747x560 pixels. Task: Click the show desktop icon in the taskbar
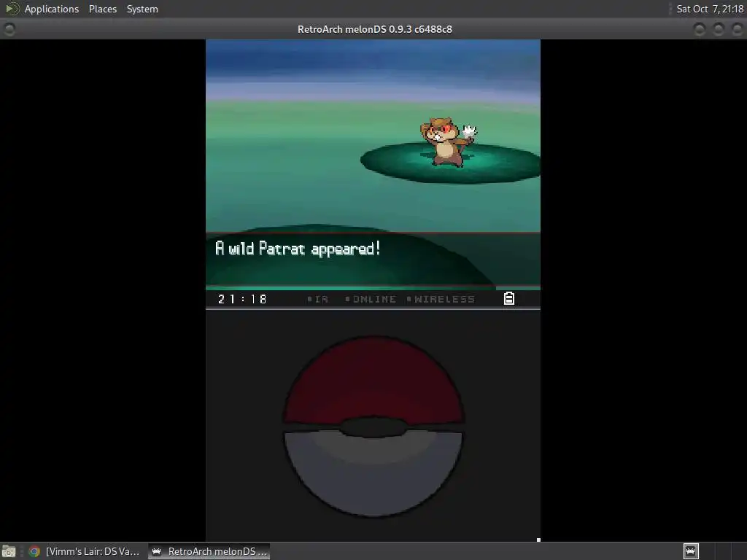pos(9,551)
